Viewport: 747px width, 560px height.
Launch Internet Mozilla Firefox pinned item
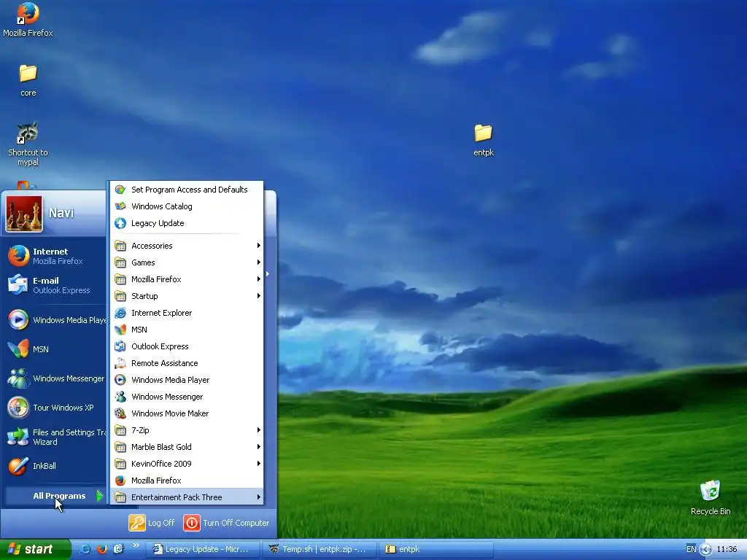[55, 256]
